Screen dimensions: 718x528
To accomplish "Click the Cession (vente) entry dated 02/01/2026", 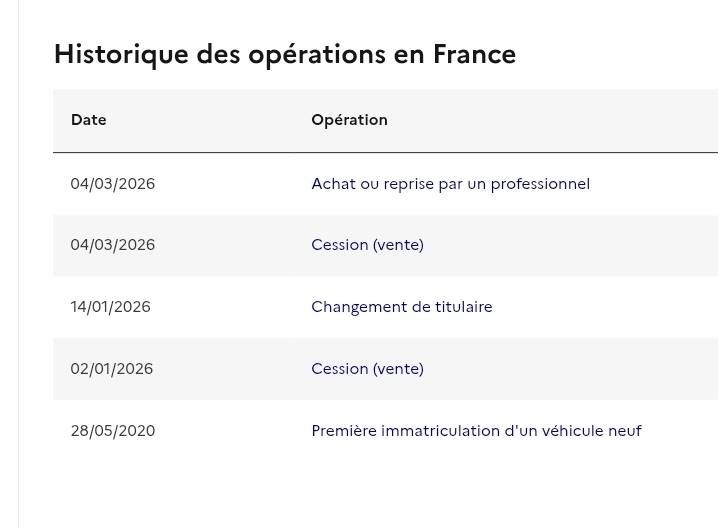I will (x=367, y=369).
